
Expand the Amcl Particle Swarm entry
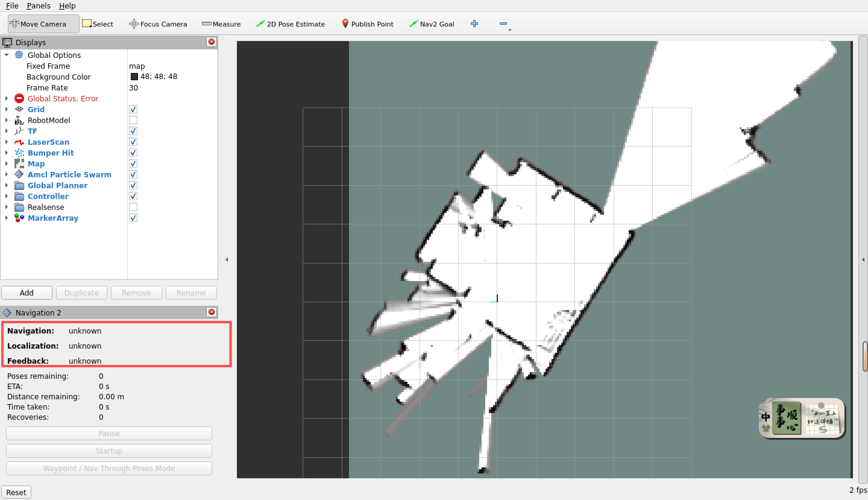(x=7, y=174)
